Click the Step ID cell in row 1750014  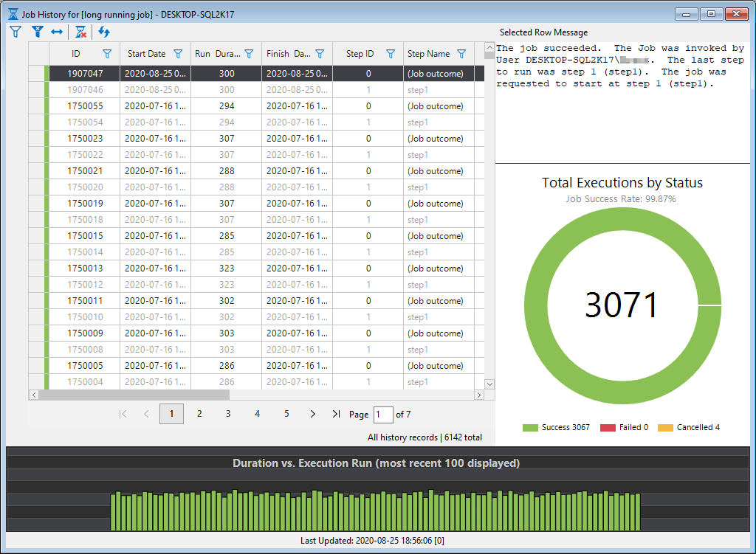[x=368, y=252]
